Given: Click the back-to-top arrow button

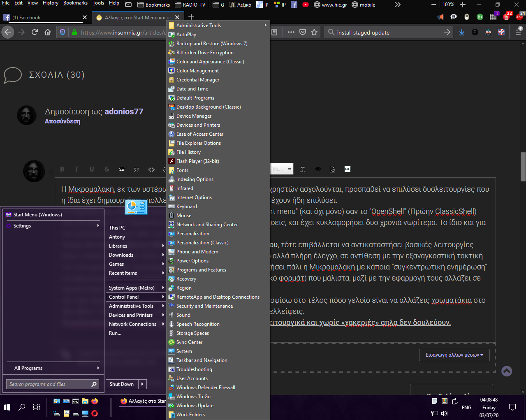Looking at the screenshot, I should pyautogui.click(x=507, y=371).
